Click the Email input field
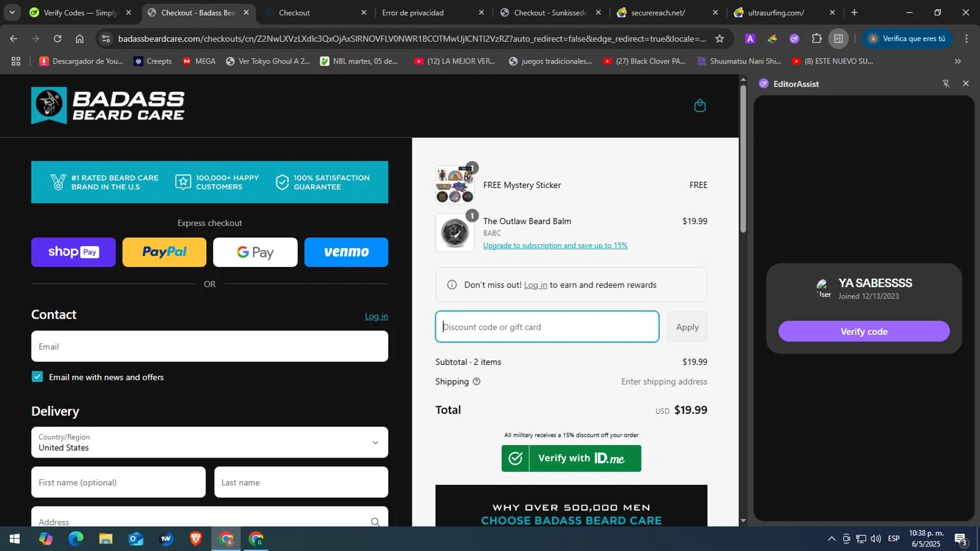The height and width of the screenshot is (551, 980). [210, 346]
